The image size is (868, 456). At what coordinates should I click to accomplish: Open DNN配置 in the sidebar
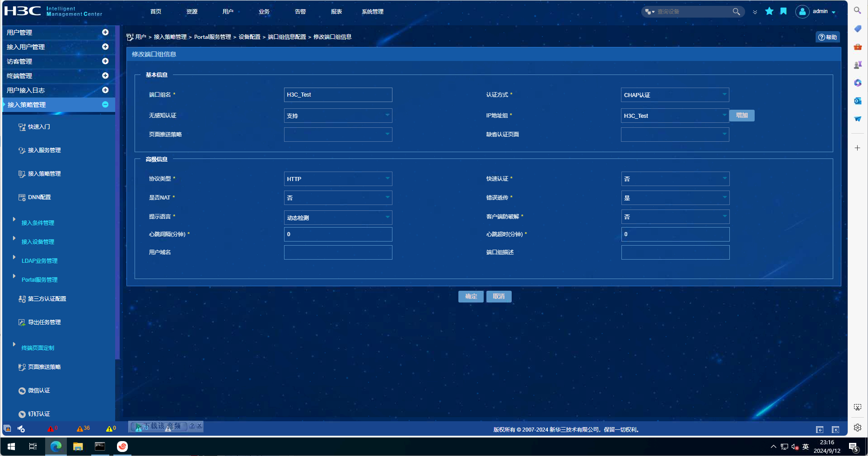(39, 197)
